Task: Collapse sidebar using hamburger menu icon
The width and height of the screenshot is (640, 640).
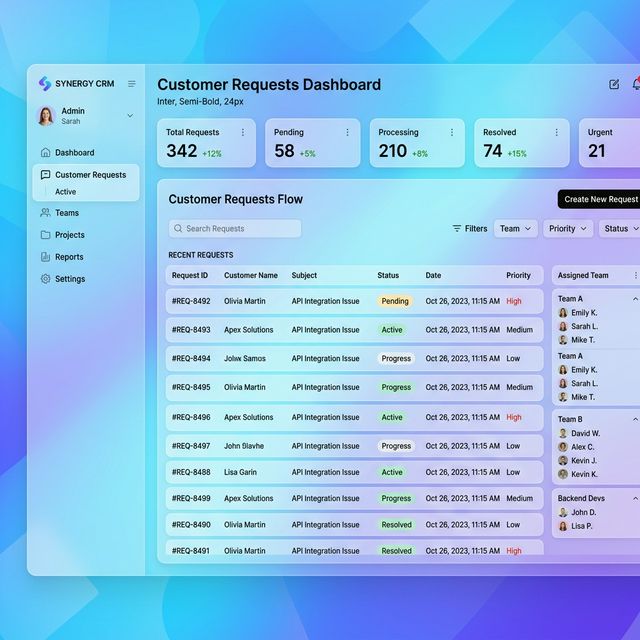Action: click(131, 84)
